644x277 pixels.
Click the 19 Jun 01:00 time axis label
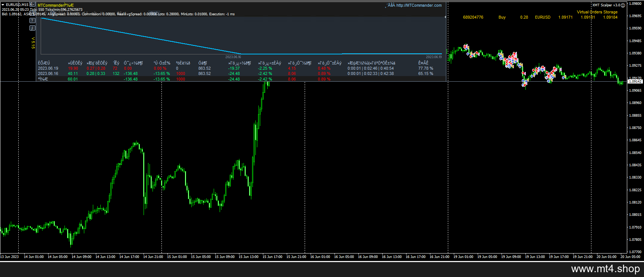[463, 256]
